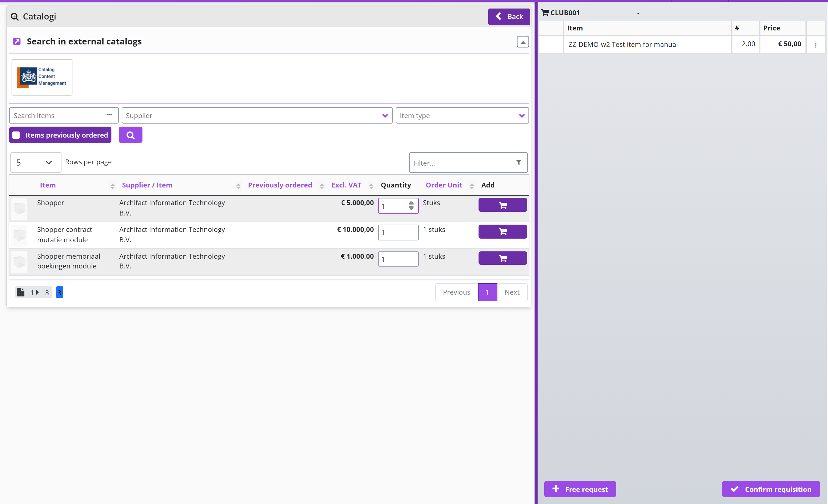This screenshot has width=828, height=504.
Task: Click the Shopper contract mutatie module thumbnail
Action: (x=19, y=235)
